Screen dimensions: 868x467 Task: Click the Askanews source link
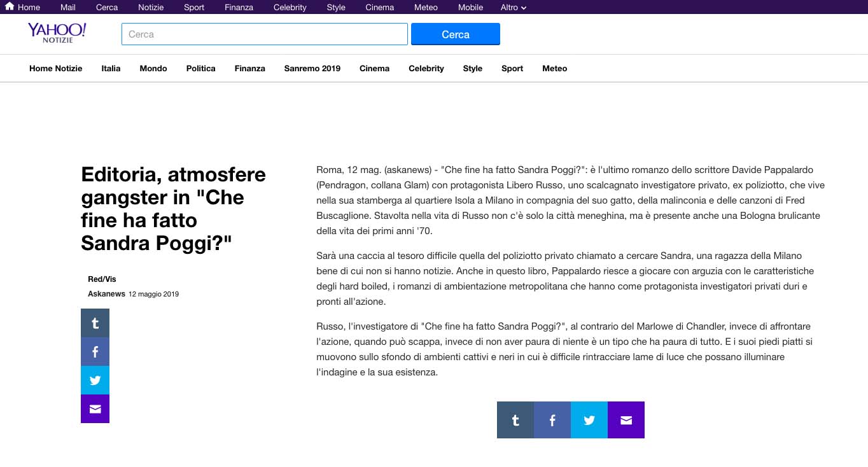(x=106, y=294)
